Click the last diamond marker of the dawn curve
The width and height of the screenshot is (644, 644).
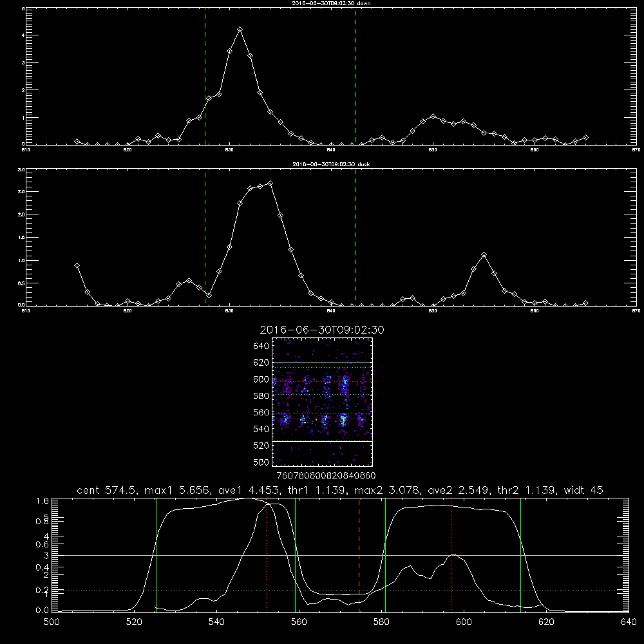[585, 138]
